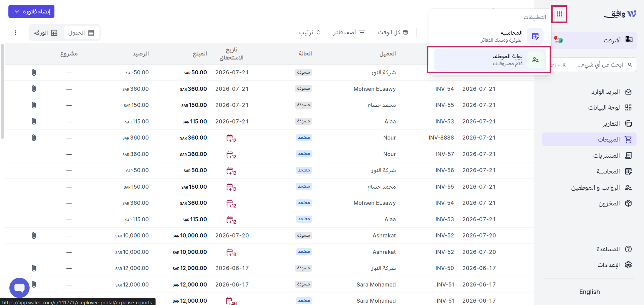
Task: Click attachment paperclip in Ashrakat draft row
Action: click(34, 235)
